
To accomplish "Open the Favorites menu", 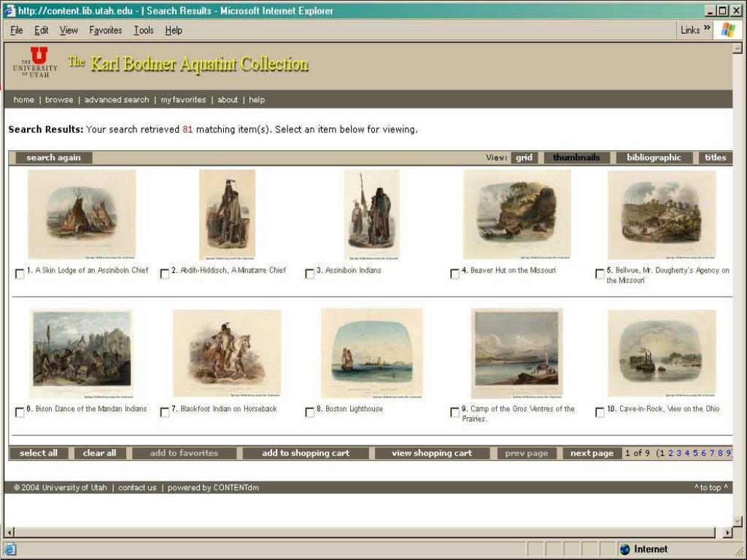I will pyautogui.click(x=105, y=31).
